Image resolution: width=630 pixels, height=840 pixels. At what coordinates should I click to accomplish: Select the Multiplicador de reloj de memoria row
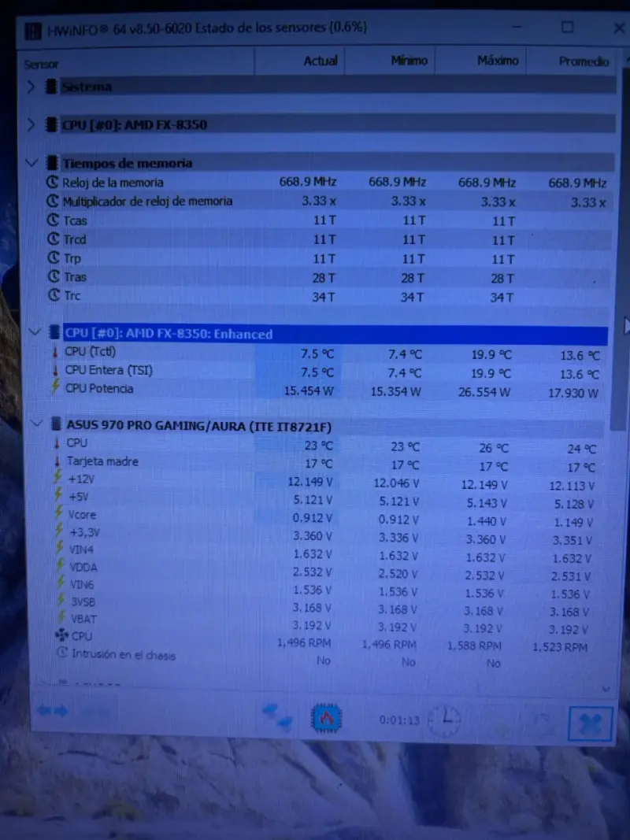(329, 202)
